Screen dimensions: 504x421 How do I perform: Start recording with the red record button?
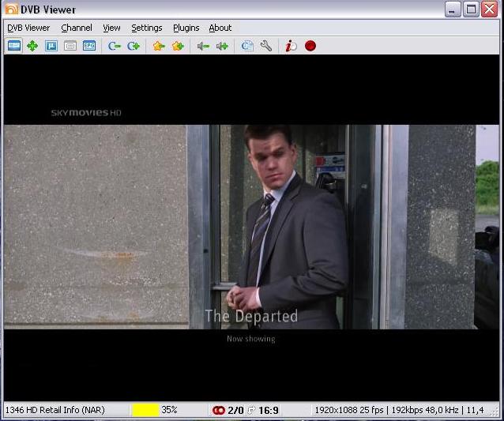click(x=310, y=46)
